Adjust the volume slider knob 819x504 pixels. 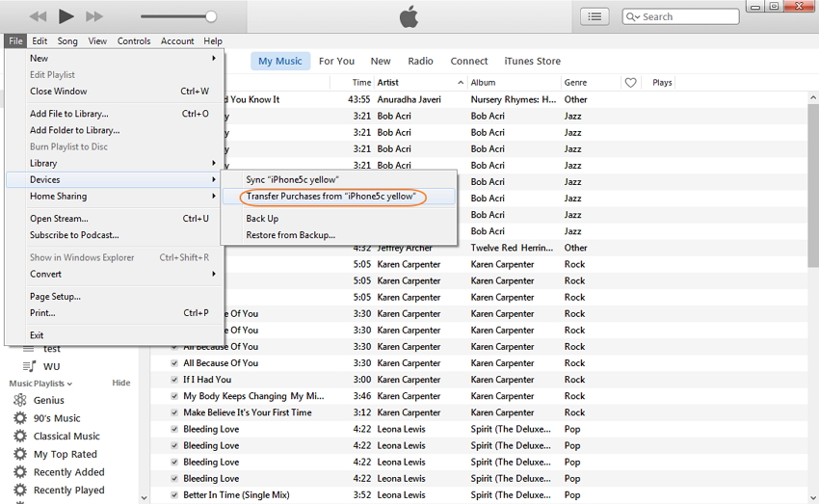[210, 16]
